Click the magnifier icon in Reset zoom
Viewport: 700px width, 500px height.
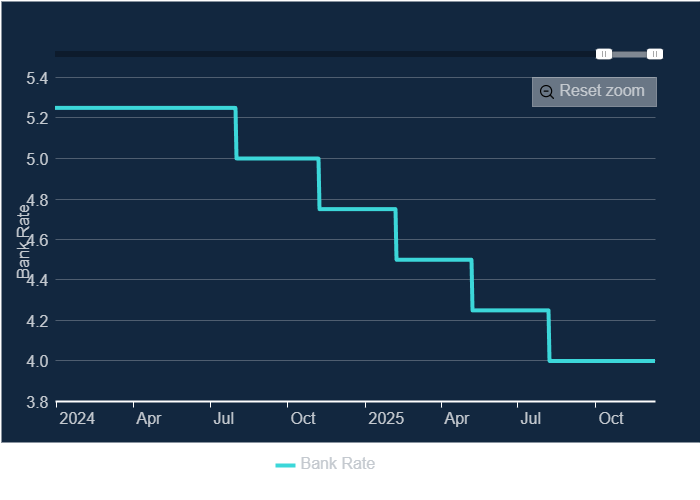point(547,92)
